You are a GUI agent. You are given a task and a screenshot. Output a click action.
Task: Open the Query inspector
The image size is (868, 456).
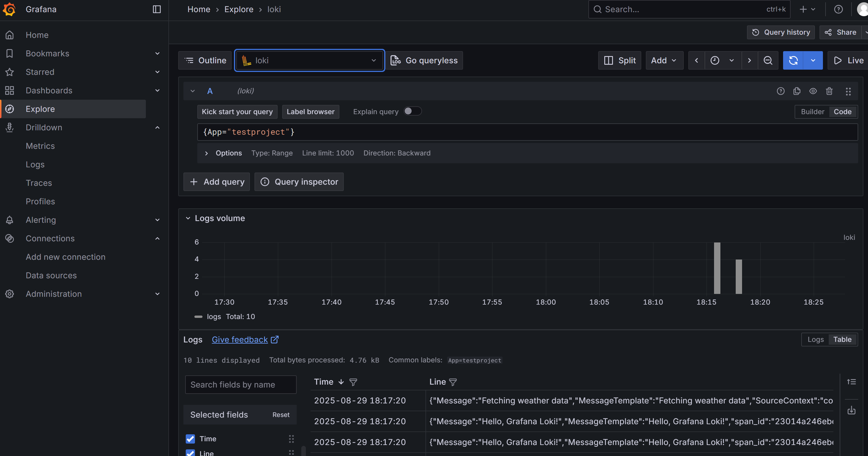(299, 182)
